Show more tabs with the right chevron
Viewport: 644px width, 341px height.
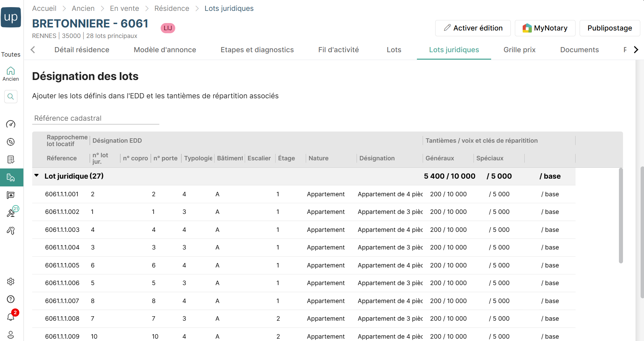636,50
